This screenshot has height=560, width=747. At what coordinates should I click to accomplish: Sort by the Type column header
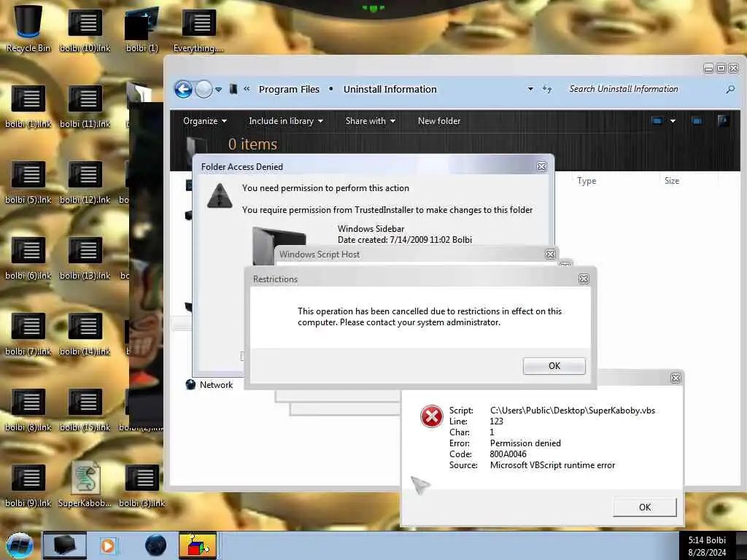tap(587, 181)
